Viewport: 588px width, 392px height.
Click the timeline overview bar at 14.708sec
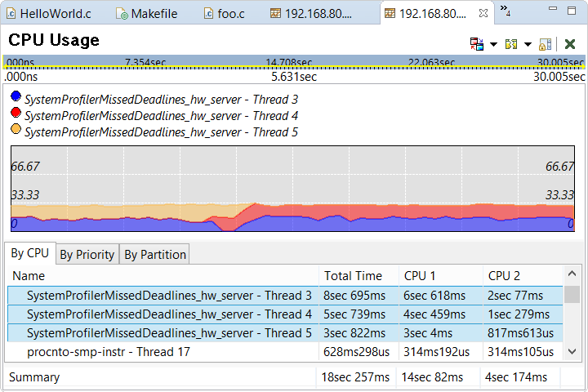tap(288, 62)
